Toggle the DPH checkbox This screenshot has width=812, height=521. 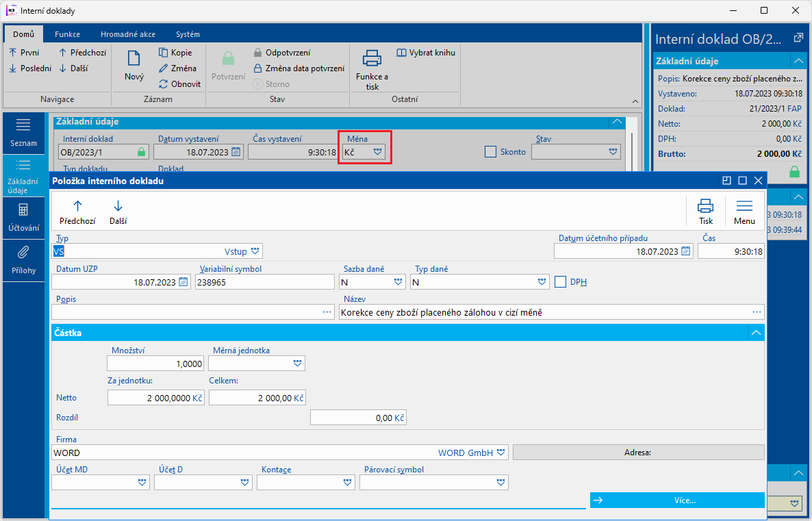[x=560, y=282]
